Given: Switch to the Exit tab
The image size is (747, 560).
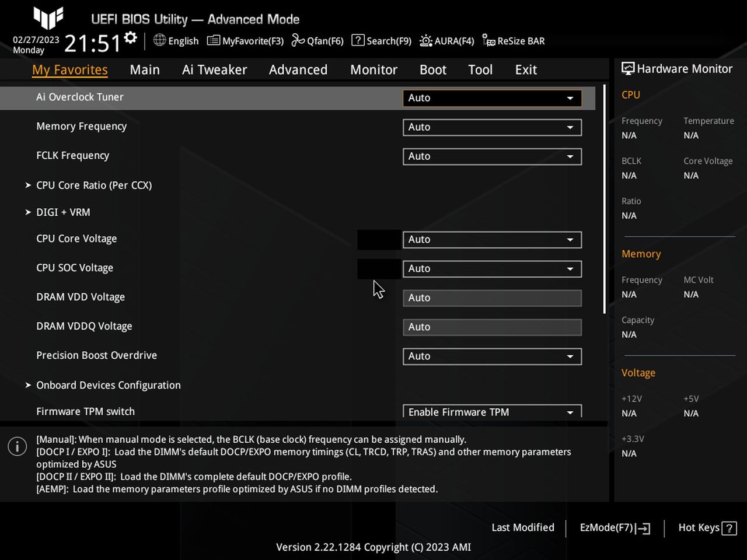Looking at the screenshot, I should [526, 70].
